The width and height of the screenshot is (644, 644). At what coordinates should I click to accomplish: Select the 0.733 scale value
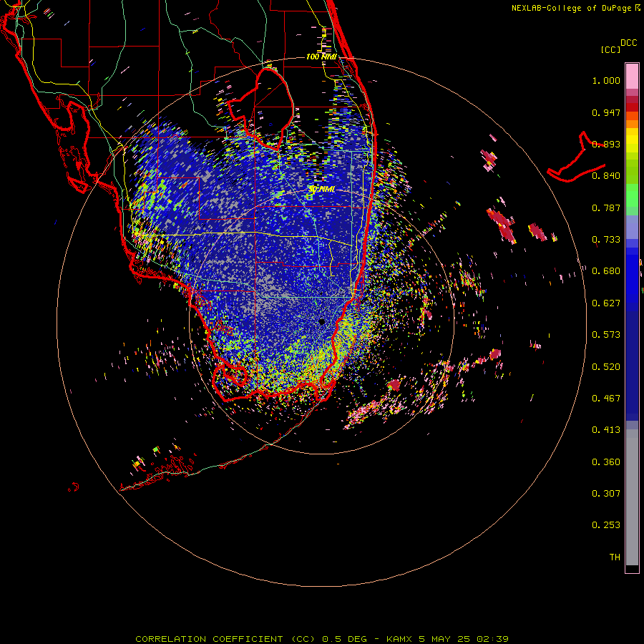coord(606,240)
